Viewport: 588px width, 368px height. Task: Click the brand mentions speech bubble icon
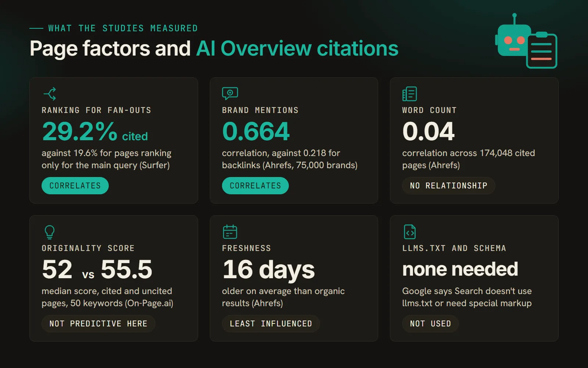[230, 93]
